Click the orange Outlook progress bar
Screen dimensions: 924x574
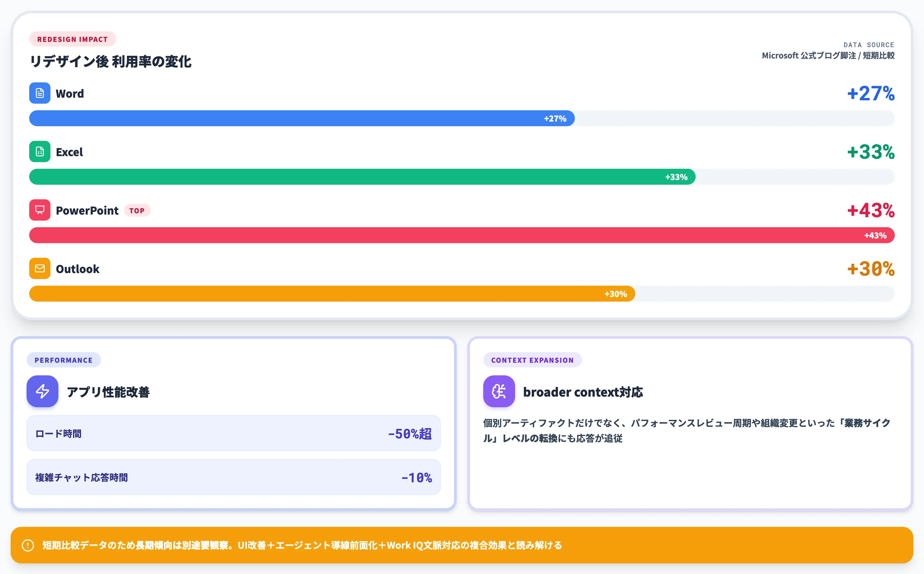pyautogui.click(x=332, y=294)
